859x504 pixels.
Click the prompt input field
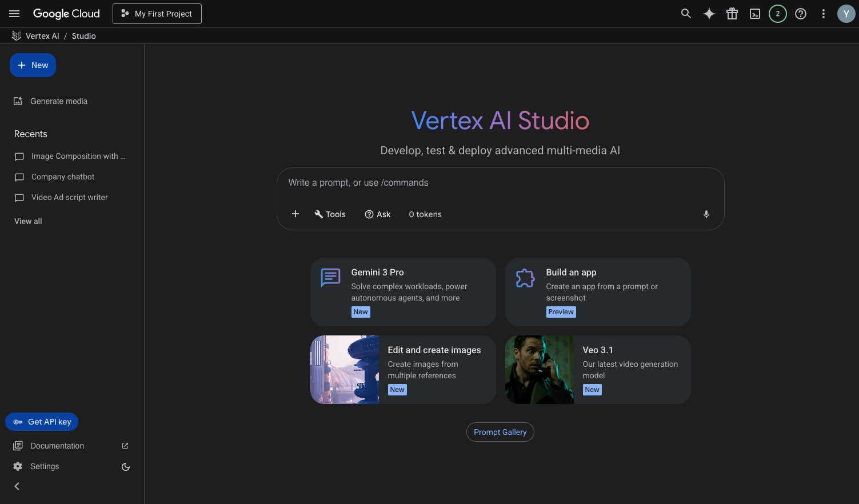pyautogui.click(x=500, y=182)
